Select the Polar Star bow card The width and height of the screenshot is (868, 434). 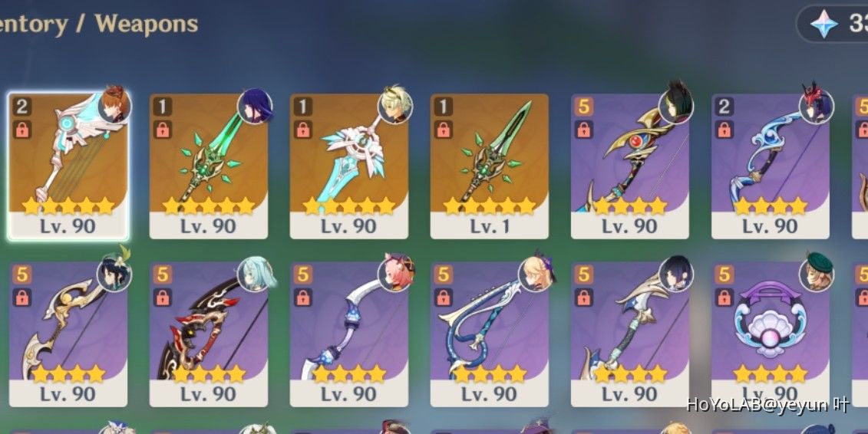tap(68, 166)
